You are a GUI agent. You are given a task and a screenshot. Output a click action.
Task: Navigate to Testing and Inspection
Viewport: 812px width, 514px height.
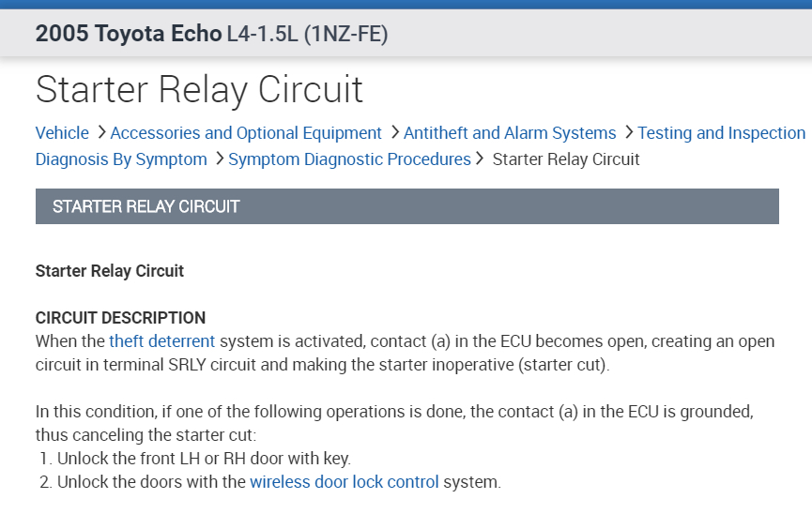(x=721, y=133)
